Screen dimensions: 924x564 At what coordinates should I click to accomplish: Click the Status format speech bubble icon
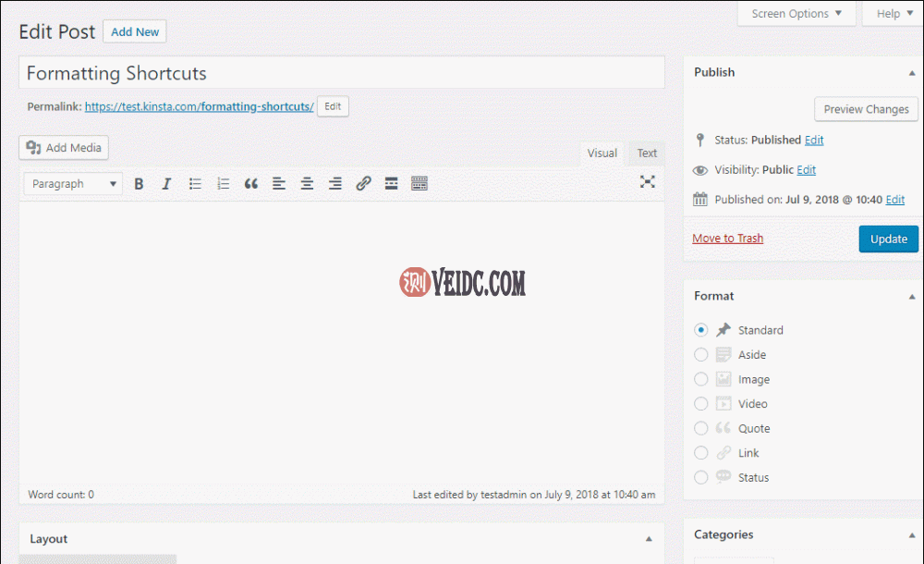(723, 477)
